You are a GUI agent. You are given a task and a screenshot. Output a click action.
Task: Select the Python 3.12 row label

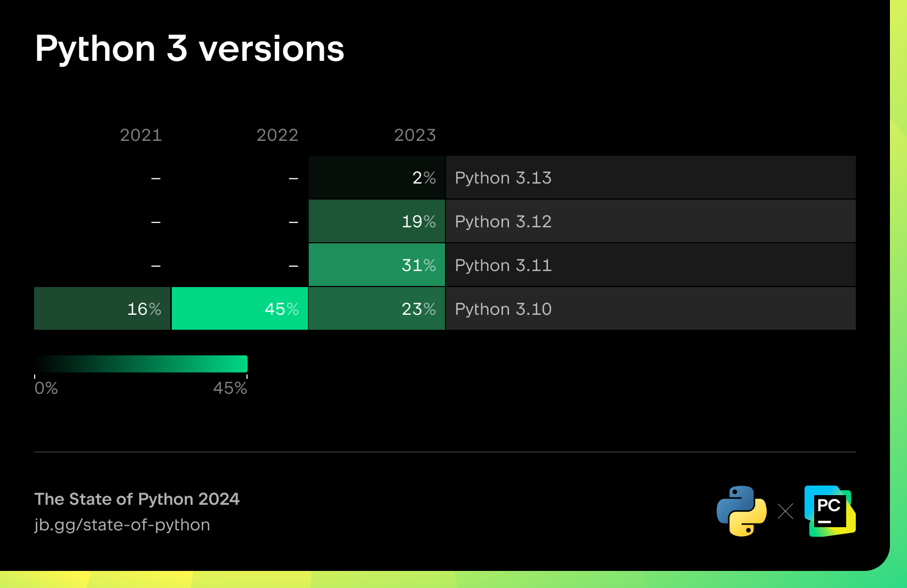pos(651,221)
